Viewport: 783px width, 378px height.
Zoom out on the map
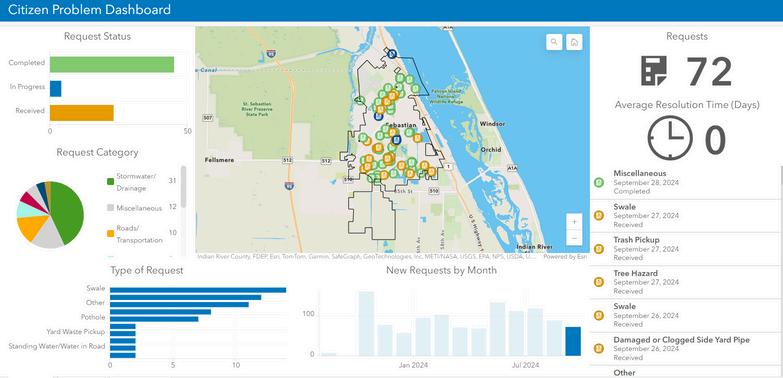[574, 238]
